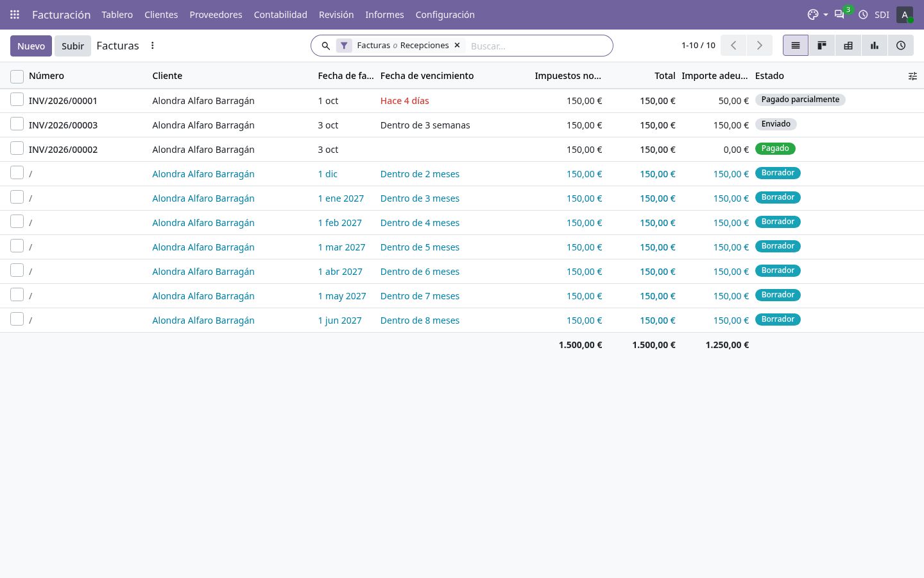Focus the Buscar search field

point(538,46)
